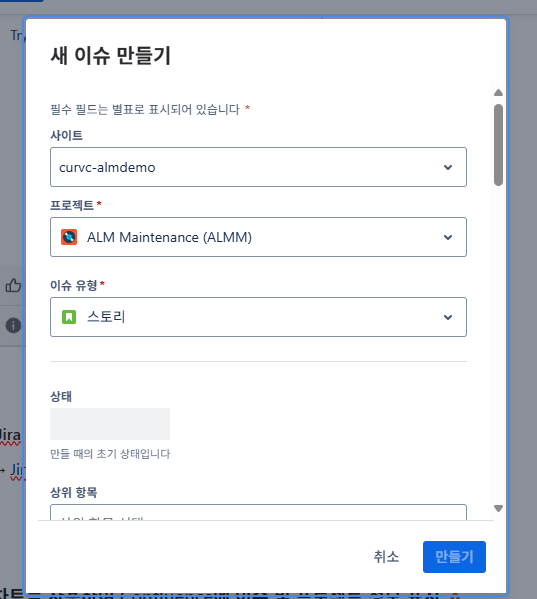Screen dimensions: 537x599
Task: Click the thumbs-up like icon behind dialog
Action: tap(13, 285)
